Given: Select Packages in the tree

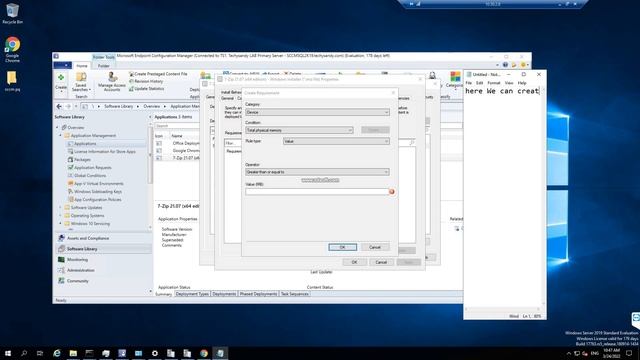Looking at the screenshot, I should 82,160.
